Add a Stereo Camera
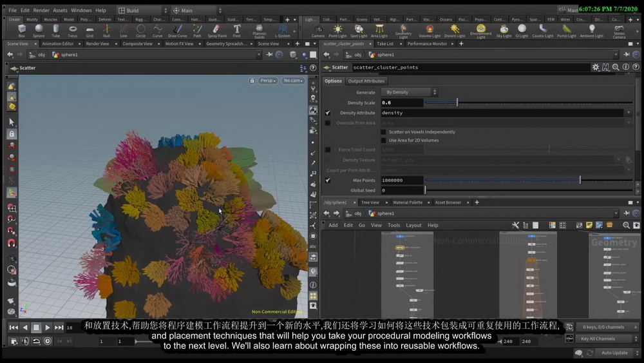The image size is (644, 363). point(619,31)
